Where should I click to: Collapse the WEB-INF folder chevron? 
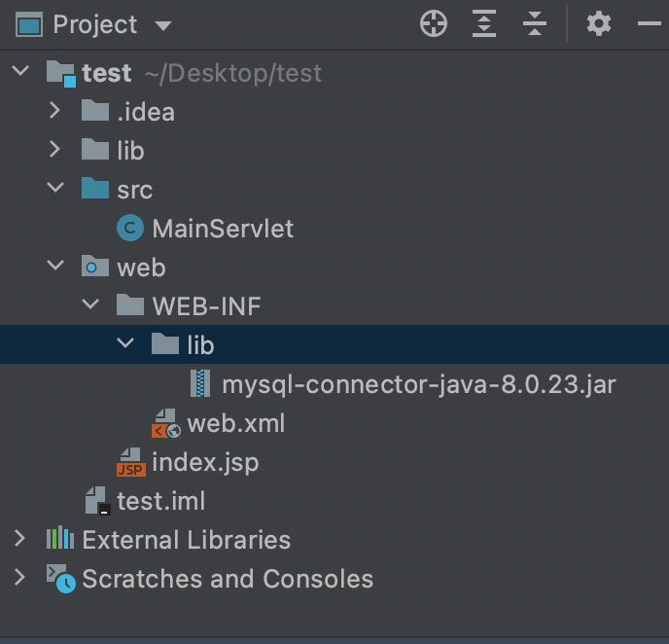[90, 304]
